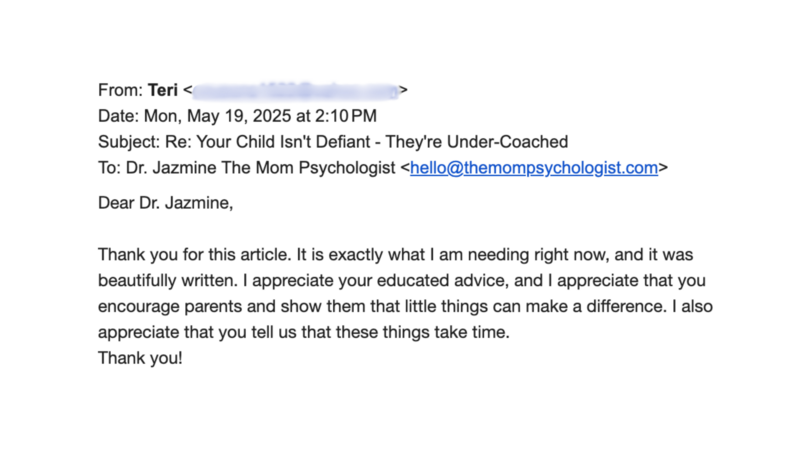
Task: Select the date Mon, May 19, 2025
Action: 217,116
